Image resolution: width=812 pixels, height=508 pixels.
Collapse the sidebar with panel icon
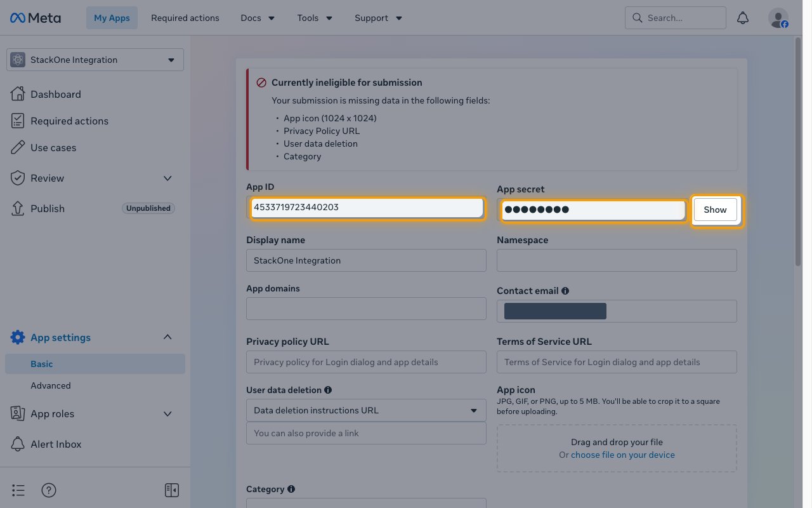tap(171, 490)
